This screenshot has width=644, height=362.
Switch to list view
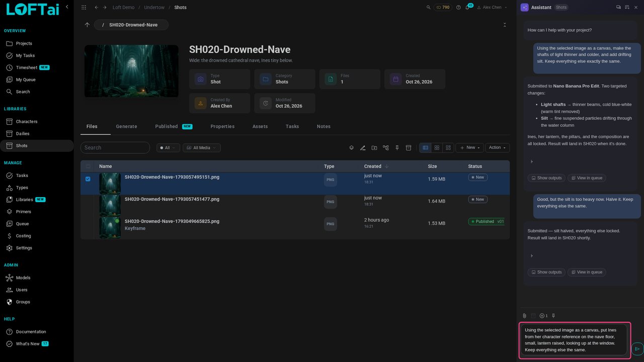425,148
